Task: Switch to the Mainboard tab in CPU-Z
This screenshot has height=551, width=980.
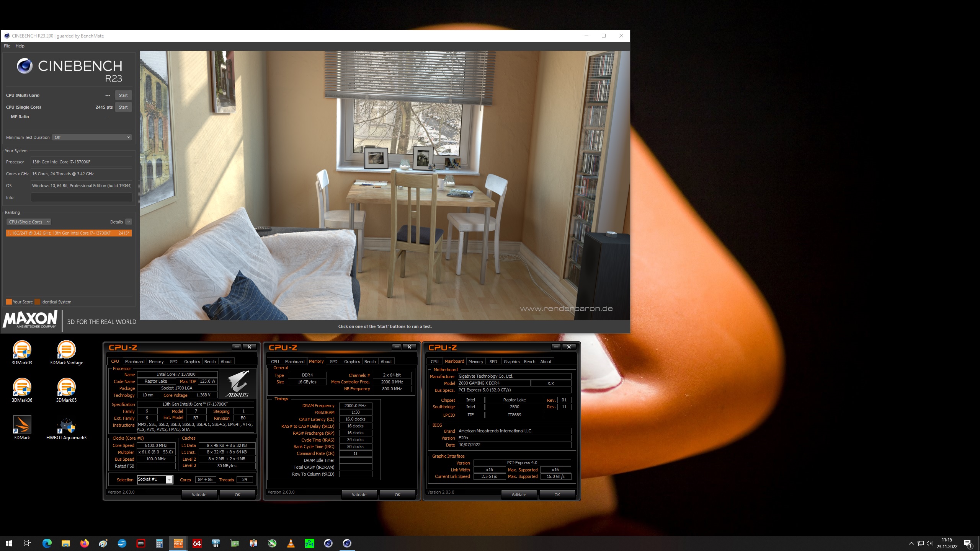Action: pos(135,361)
